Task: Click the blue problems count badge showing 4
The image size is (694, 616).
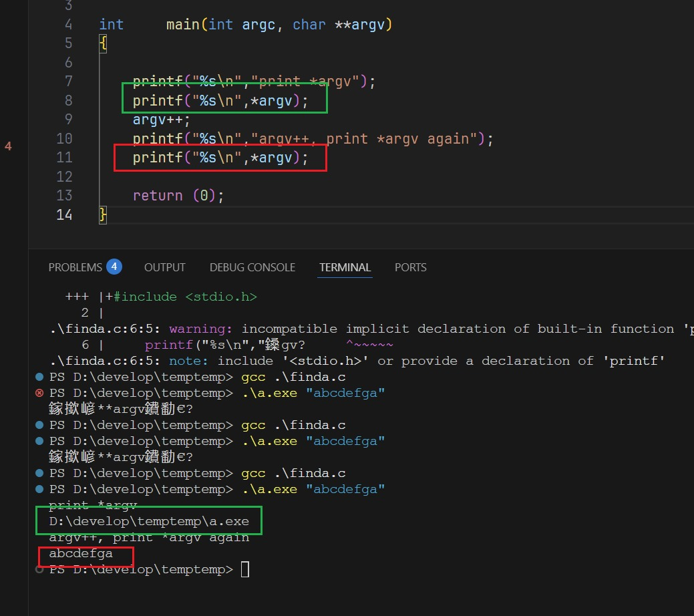Action: point(114,267)
